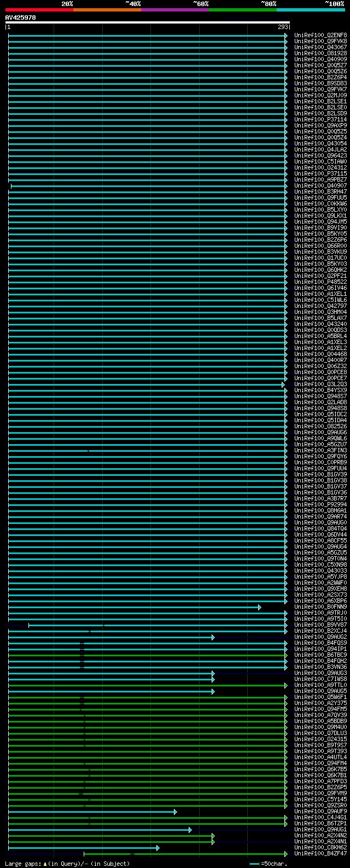
Task: Open hit UniRef100_Q9FVK8
Action: [x=320, y=42]
